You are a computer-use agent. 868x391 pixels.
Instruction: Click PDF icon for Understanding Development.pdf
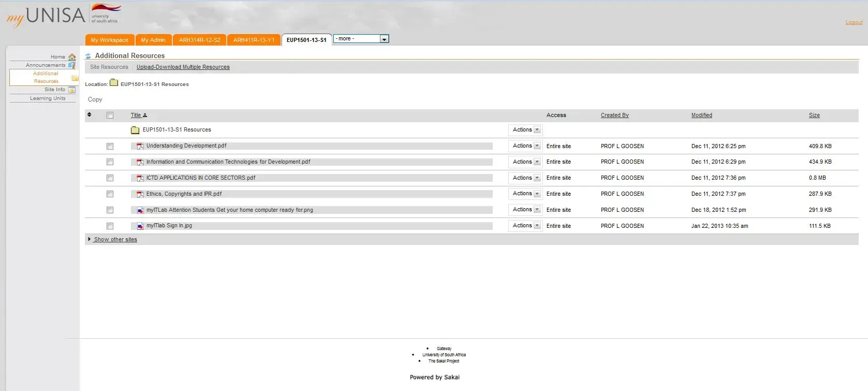[140, 146]
